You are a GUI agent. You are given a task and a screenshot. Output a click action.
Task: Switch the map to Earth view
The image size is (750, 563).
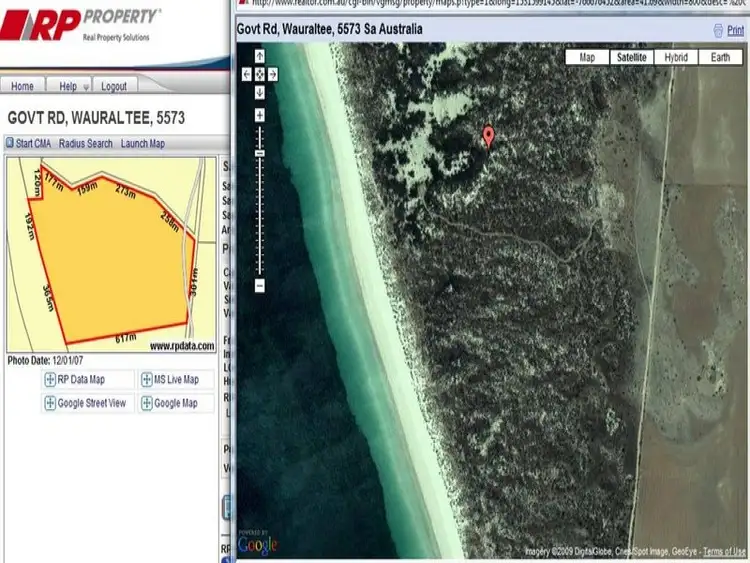[x=720, y=57]
